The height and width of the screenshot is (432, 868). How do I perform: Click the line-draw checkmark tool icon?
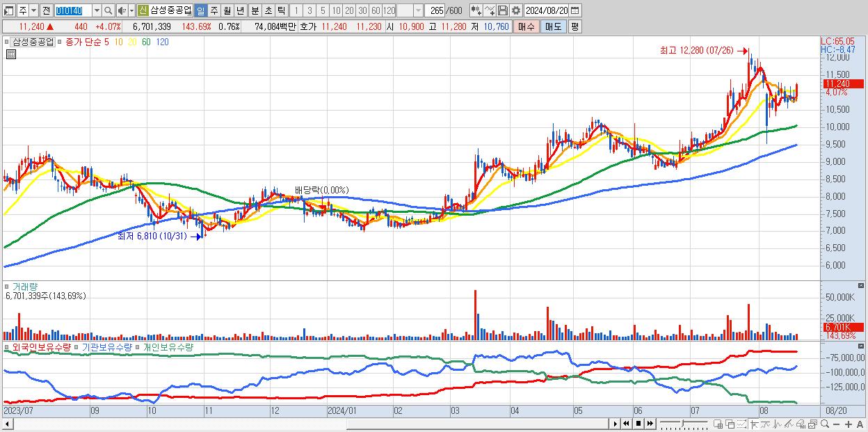point(490,10)
